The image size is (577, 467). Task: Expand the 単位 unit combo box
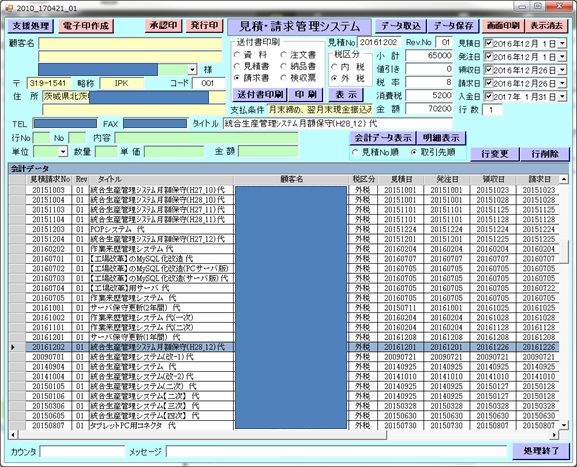coord(63,151)
